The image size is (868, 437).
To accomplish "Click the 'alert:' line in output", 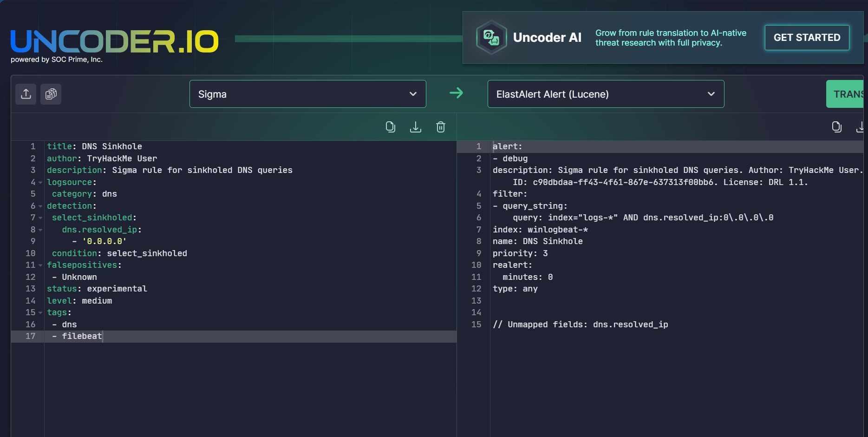I will point(507,146).
